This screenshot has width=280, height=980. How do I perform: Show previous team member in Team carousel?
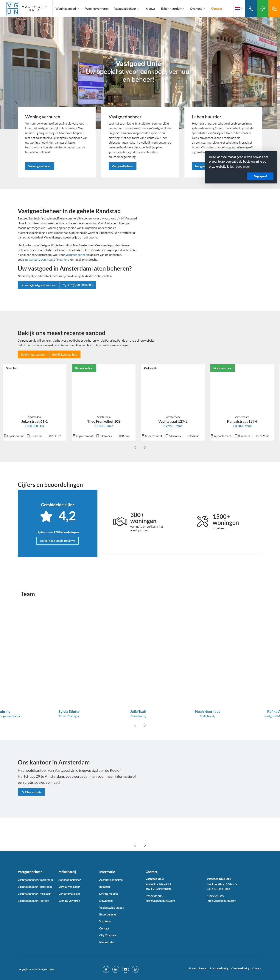tap(135, 725)
